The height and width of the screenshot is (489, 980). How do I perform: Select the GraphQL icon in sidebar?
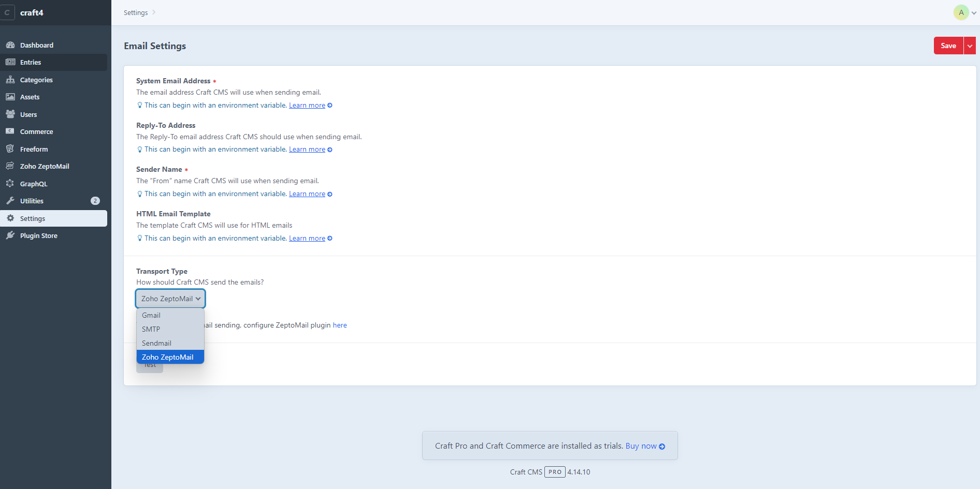[10, 184]
